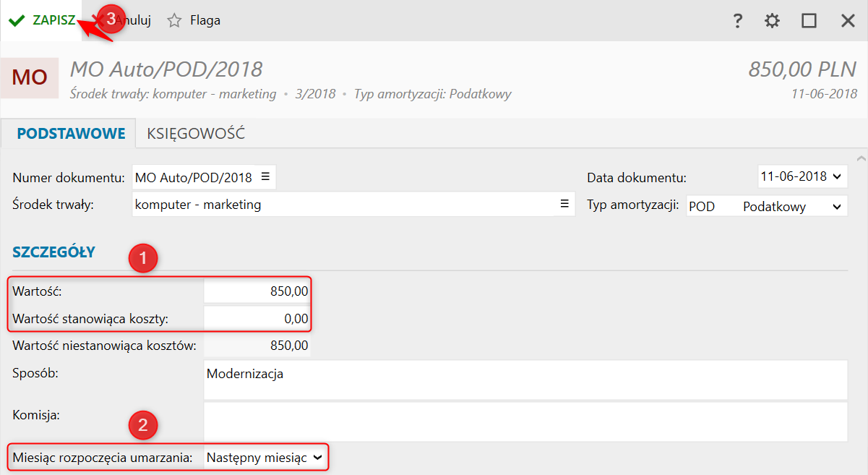Click the green Zapisz checkmark icon
868x475 pixels.
pyautogui.click(x=17, y=21)
